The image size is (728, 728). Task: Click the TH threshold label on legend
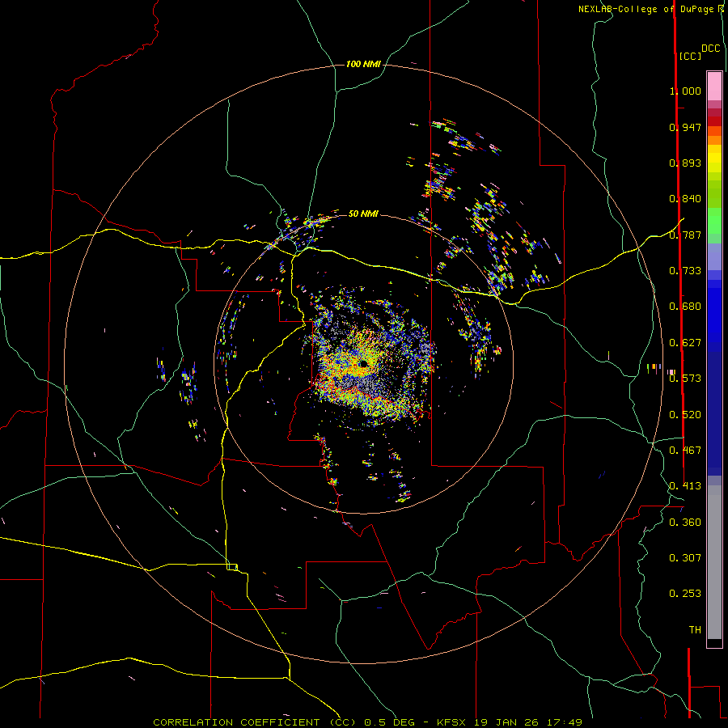click(x=695, y=630)
